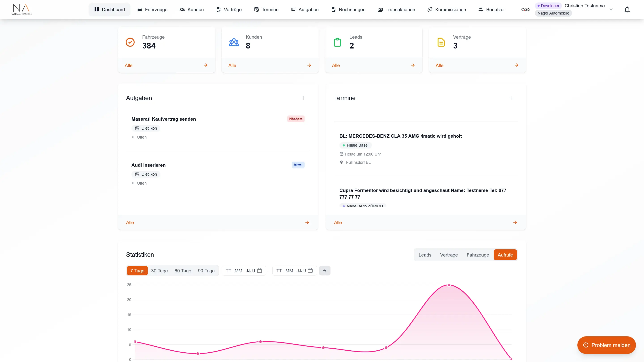644x362 pixels.
Task: Click the Problem melden button
Action: point(606,345)
